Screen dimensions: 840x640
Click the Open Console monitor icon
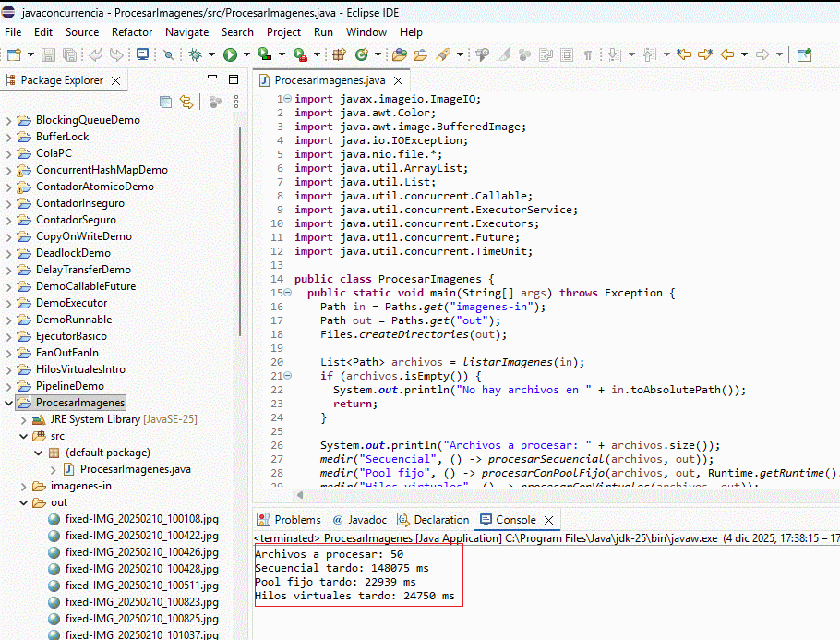pyautogui.click(x=142, y=55)
